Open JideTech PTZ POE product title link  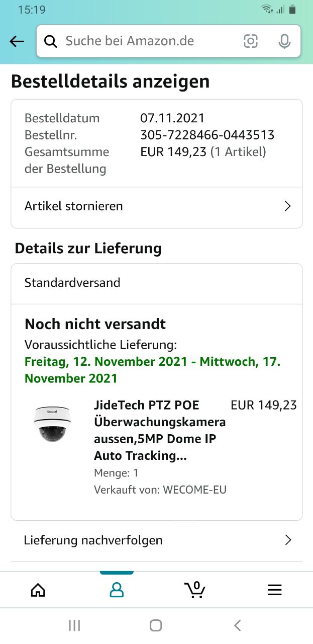pyautogui.click(x=159, y=430)
